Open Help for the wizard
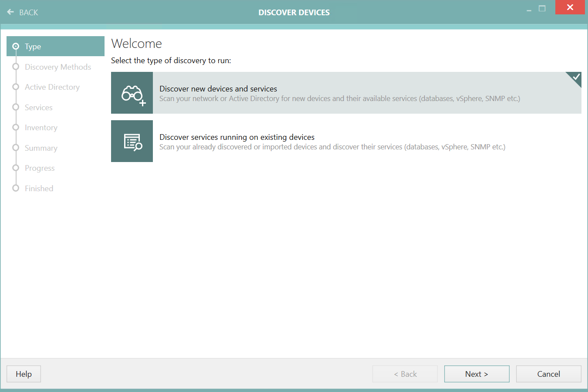The width and height of the screenshot is (588, 392). click(x=24, y=374)
